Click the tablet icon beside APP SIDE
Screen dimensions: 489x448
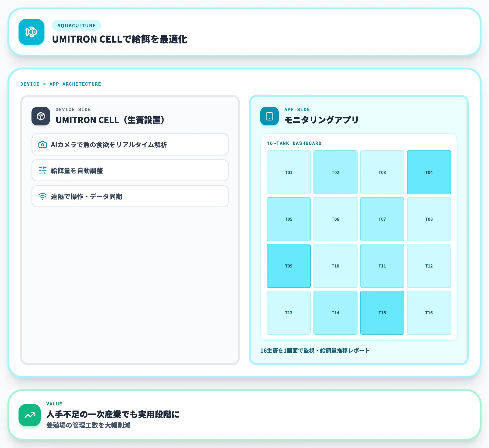click(x=270, y=116)
